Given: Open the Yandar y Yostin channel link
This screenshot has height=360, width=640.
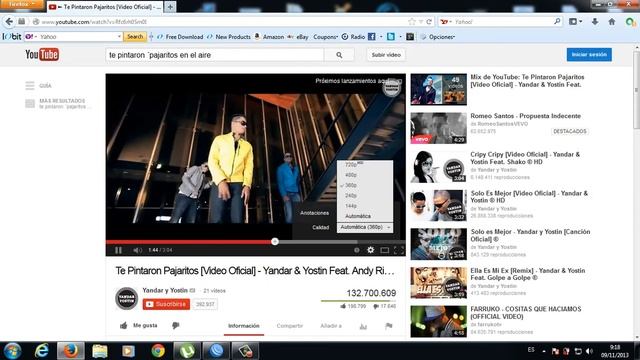Looking at the screenshot, I should [165, 290].
